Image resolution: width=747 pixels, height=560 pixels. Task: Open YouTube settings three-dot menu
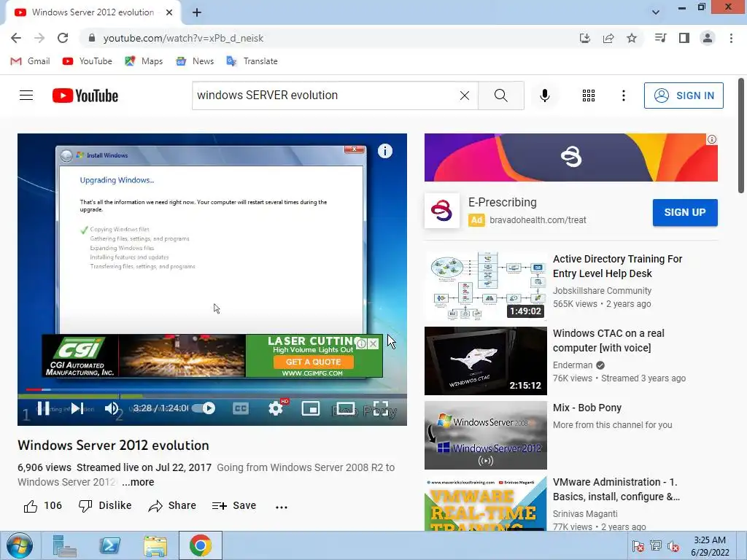(623, 96)
